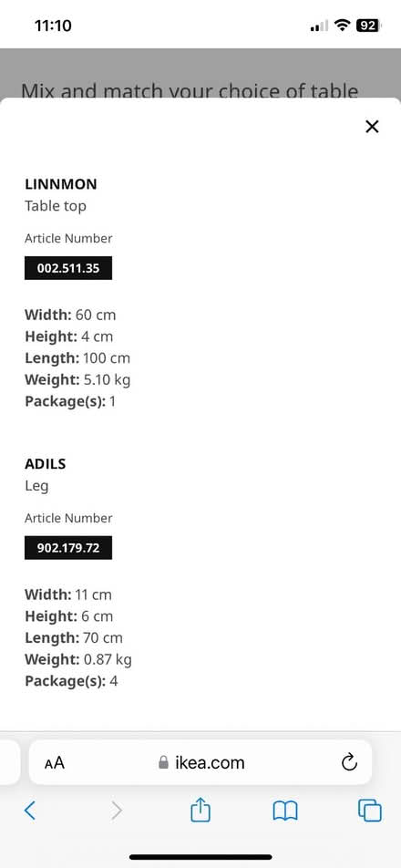
Task: Open the bookmarks book icon
Action: pyautogui.click(x=285, y=811)
